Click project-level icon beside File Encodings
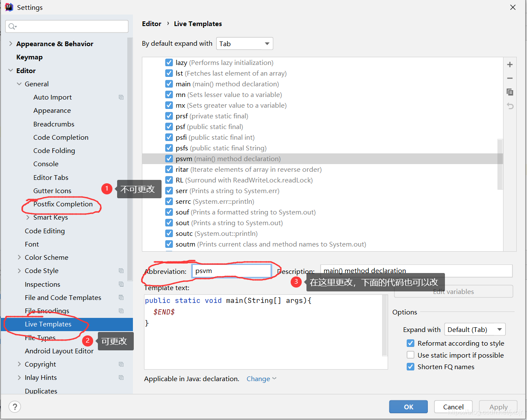Image resolution: width=527 pixels, height=420 pixels. pos(121,311)
